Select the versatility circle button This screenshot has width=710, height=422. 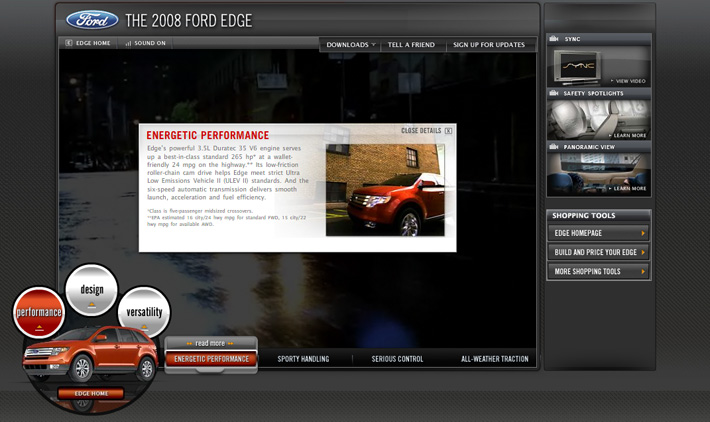point(144,312)
